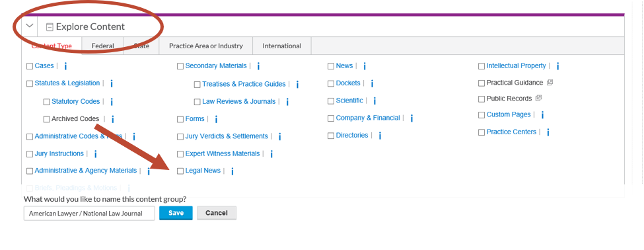The width and height of the screenshot is (644, 250).
Task: Click external link icon by Public Records
Action: [x=539, y=99]
